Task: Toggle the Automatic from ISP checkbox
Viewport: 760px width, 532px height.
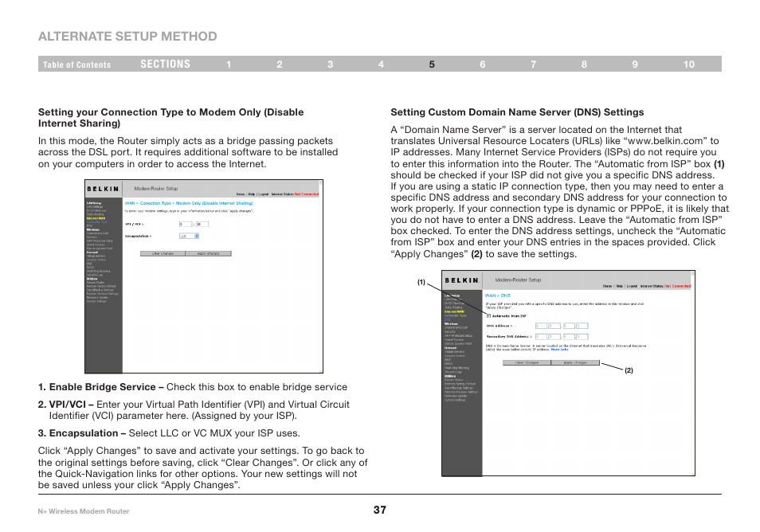Action: pyautogui.click(x=488, y=316)
